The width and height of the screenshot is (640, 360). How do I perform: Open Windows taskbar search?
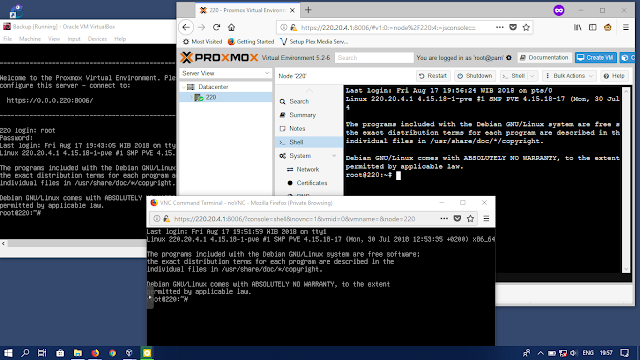(x=25, y=353)
